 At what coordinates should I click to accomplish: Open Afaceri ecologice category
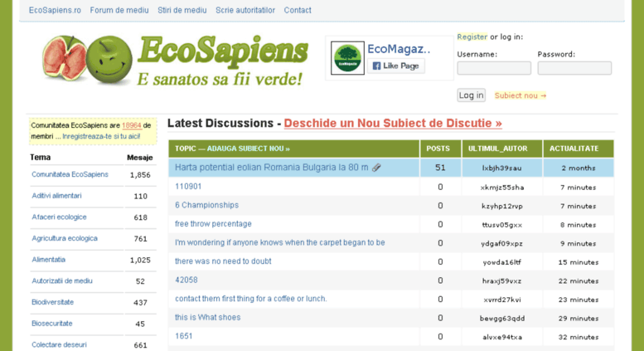tap(59, 217)
